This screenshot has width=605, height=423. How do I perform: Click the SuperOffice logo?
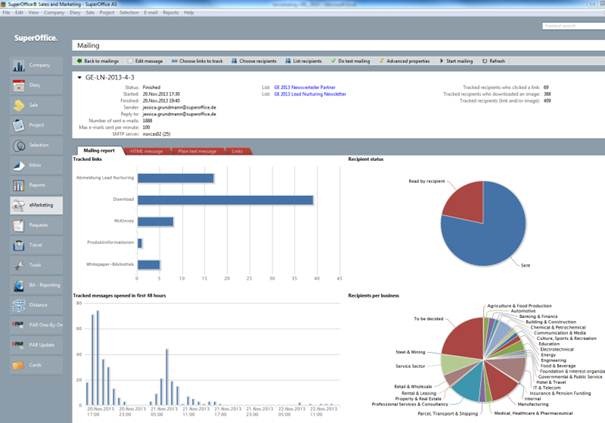click(36, 38)
